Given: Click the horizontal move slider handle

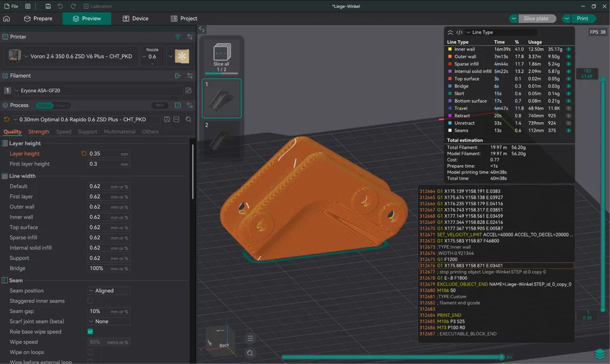Looking at the screenshot, I should 502,356.
